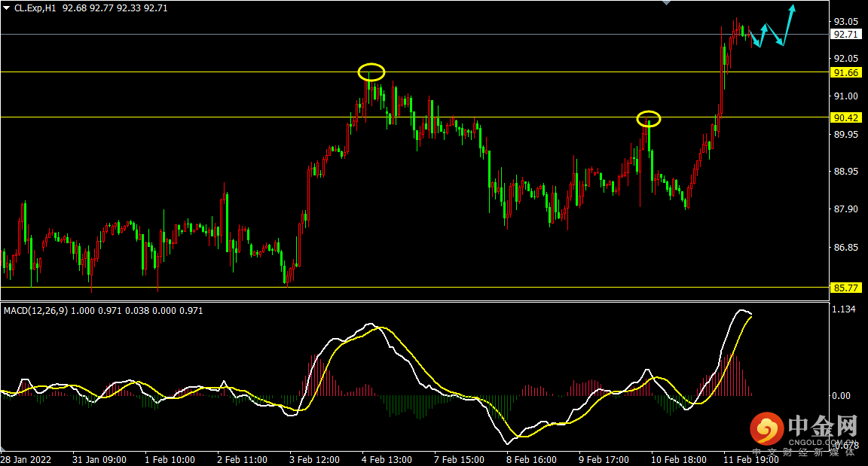This screenshot has width=868, height=466.
Task: Click the 89.95 price scale value
Action: pyautogui.click(x=846, y=134)
